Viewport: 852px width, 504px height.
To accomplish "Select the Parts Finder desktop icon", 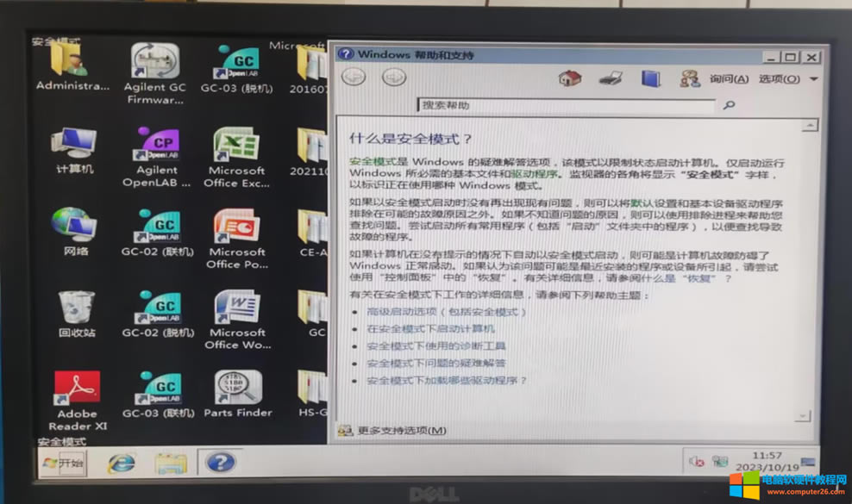I will click(x=237, y=389).
